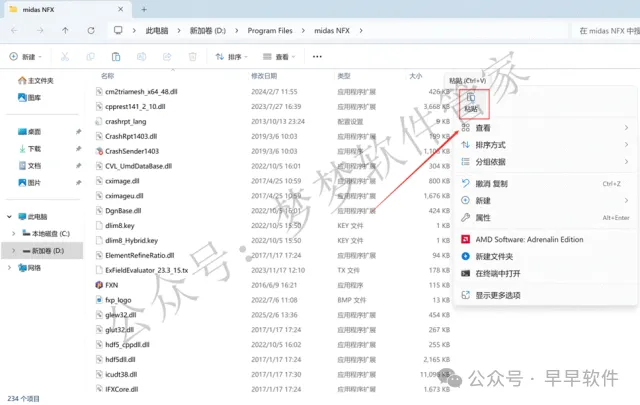
Task: Close the midas NFX tab
Action: [120, 9]
